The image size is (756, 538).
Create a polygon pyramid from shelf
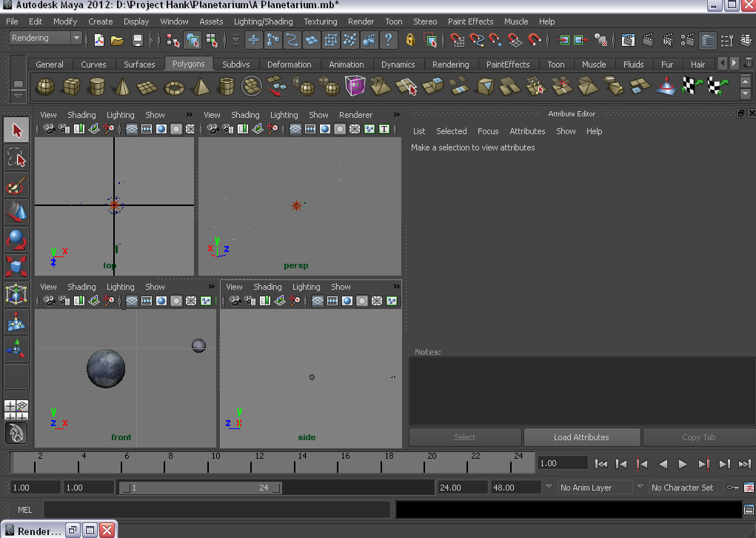(201, 87)
